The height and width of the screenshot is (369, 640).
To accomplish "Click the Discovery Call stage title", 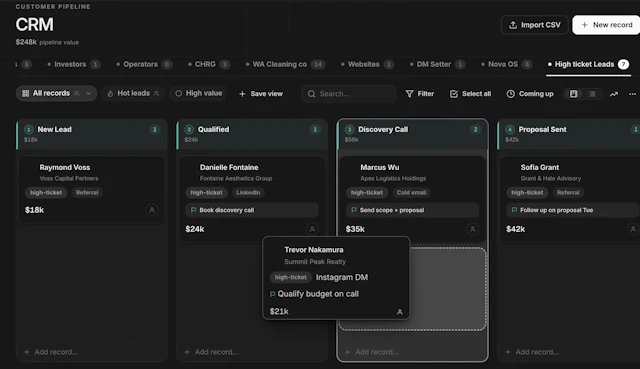I will (383, 129).
